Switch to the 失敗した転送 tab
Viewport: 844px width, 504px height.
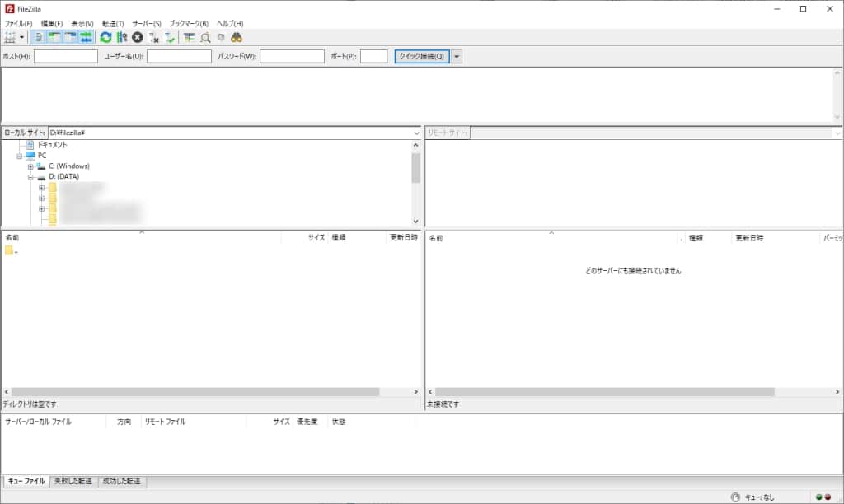click(x=73, y=482)
